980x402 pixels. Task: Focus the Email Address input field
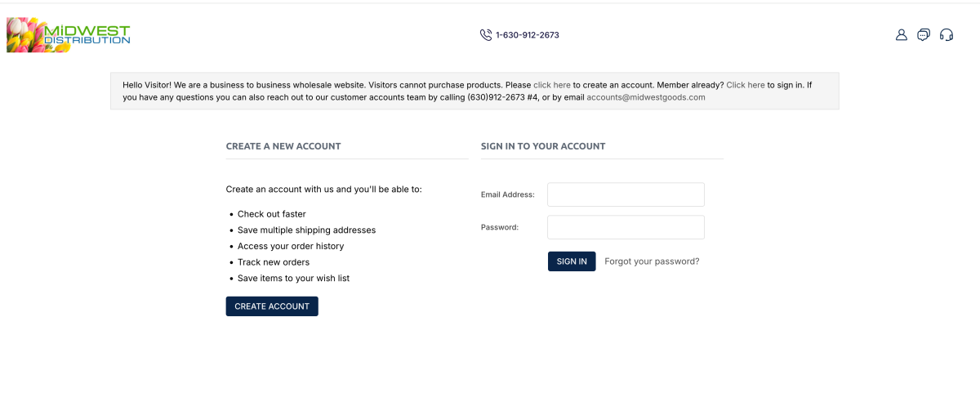626,194
